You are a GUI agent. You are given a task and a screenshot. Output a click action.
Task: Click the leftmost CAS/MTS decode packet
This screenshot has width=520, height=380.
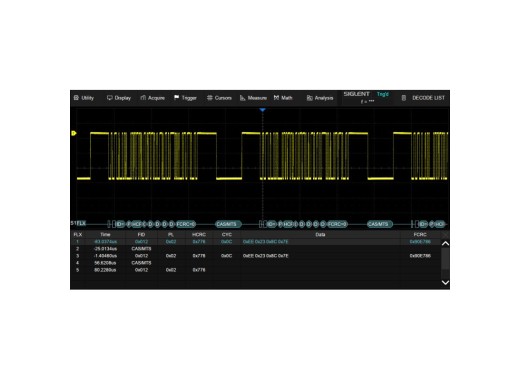(x=228, y=224)
